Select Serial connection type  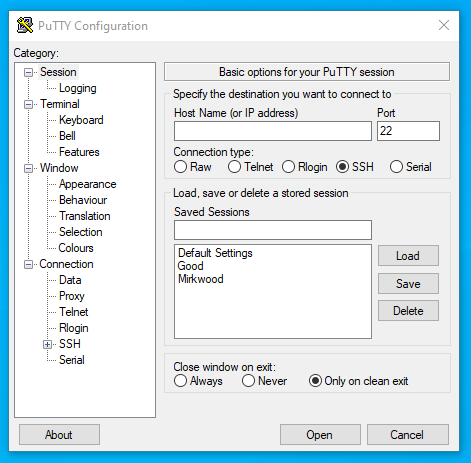tap(396, 167)
